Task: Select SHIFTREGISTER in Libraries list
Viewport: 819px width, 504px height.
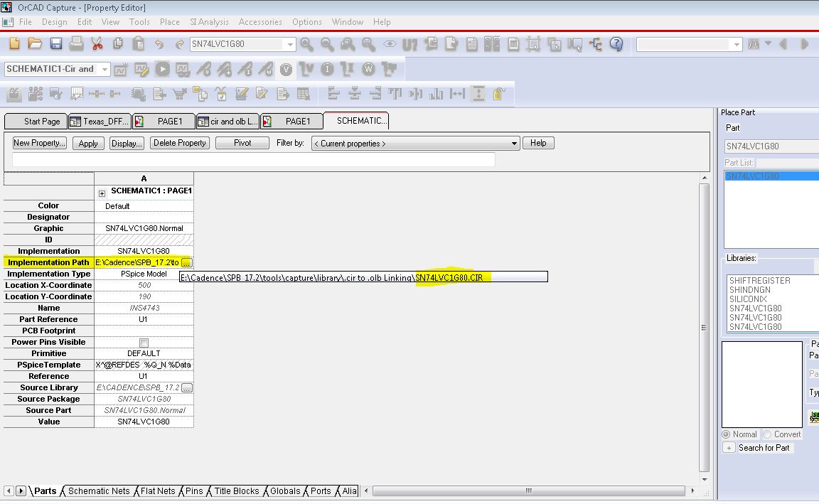Action: 759,281
